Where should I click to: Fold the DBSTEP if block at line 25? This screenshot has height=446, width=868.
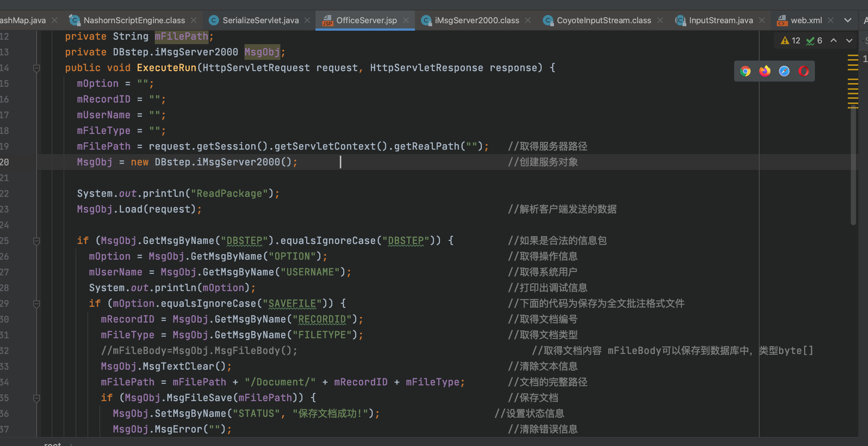point(37,241)
